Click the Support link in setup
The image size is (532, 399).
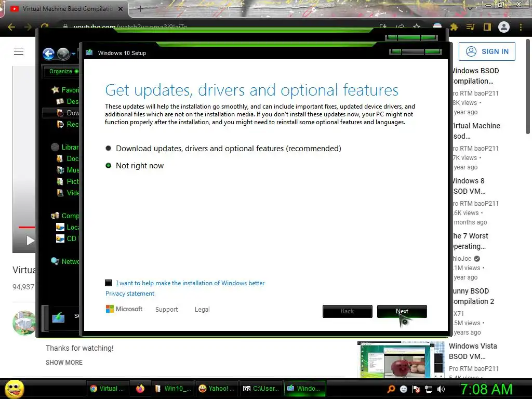click(167, 310)
